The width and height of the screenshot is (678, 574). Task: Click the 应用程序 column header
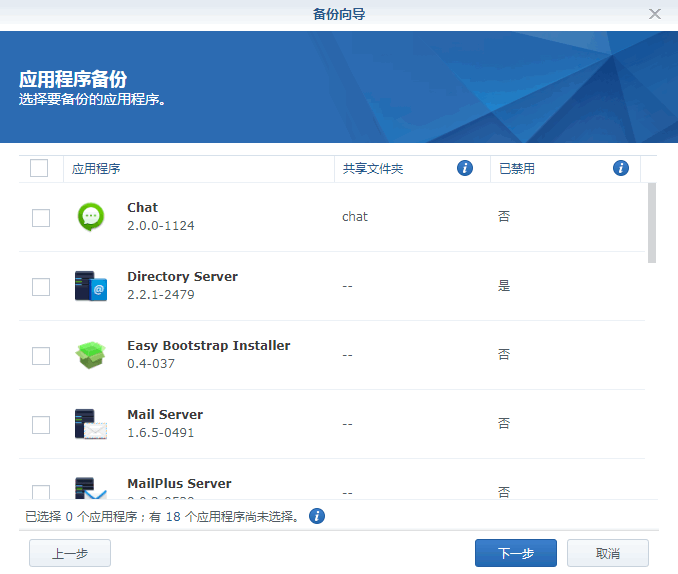coord(199,169)
